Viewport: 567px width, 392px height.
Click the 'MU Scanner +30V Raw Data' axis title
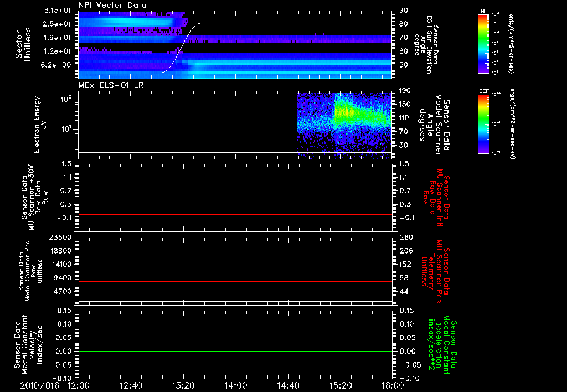pyautogui.click(x=34, y=198)
